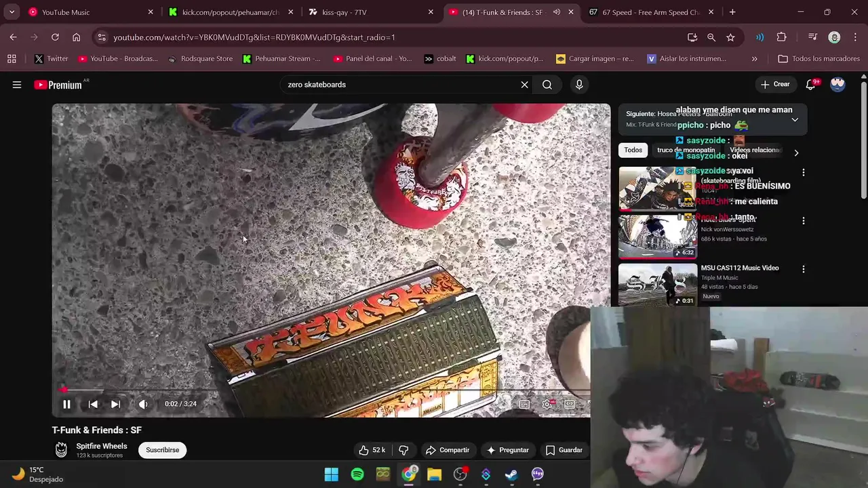Show more bookmarks with double chevron
Screen dimensions: 868x488
[754, 59]
